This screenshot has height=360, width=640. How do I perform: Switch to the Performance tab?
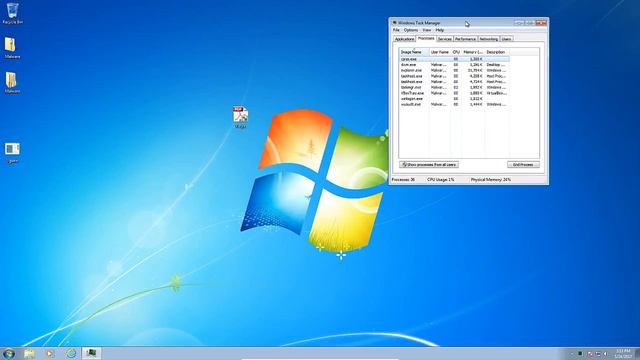coord(465,39)
